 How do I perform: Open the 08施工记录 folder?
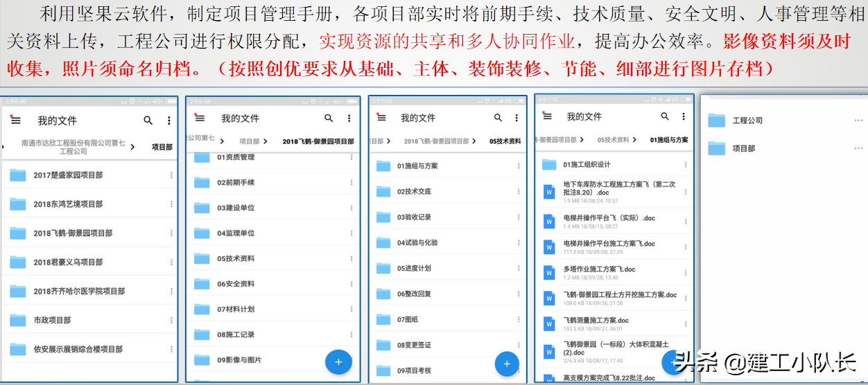click(272, 335)
